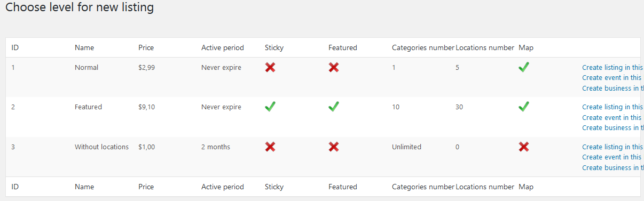Click red cross Featured icon for Without locations
Viewport: 644px width, 201px height.
click(x=334, y=147)
